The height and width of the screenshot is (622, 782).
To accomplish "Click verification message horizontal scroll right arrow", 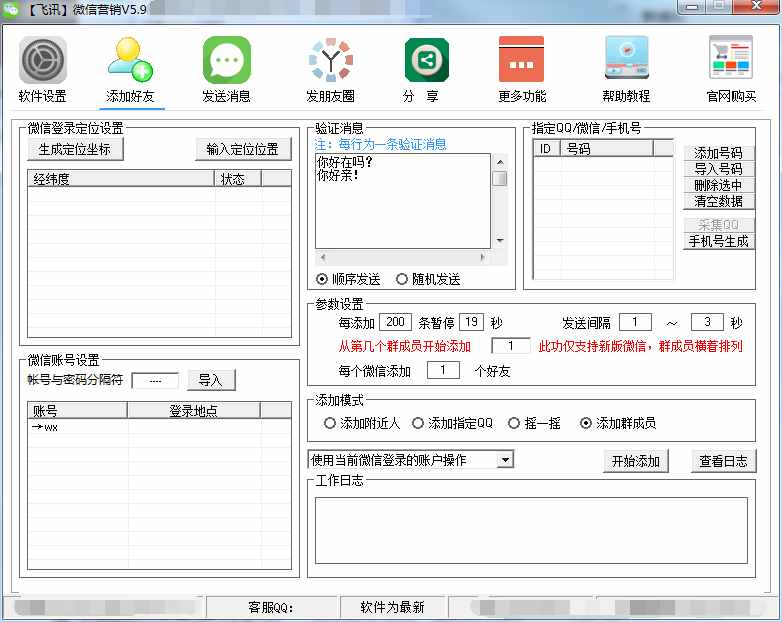I will [x=482, y=257].
